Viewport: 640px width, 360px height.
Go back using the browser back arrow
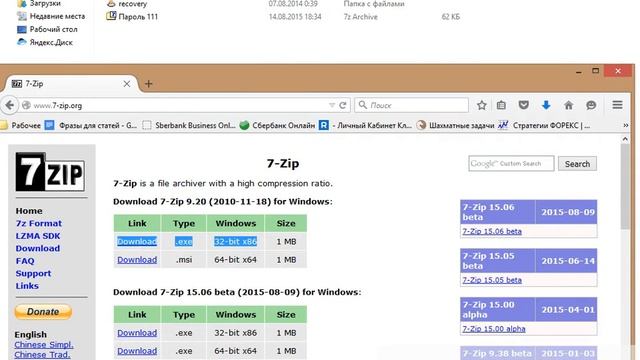point(10,105)
